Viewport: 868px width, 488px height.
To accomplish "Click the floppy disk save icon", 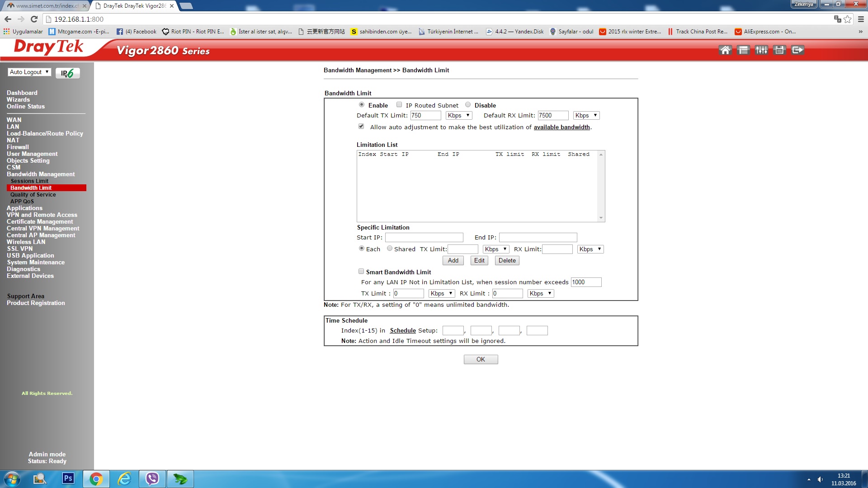I will click(x=779, y=50).
